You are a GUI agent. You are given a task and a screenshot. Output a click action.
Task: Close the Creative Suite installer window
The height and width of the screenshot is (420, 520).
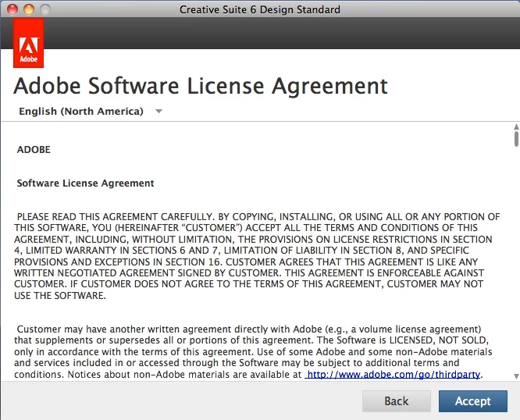point(12,9)
